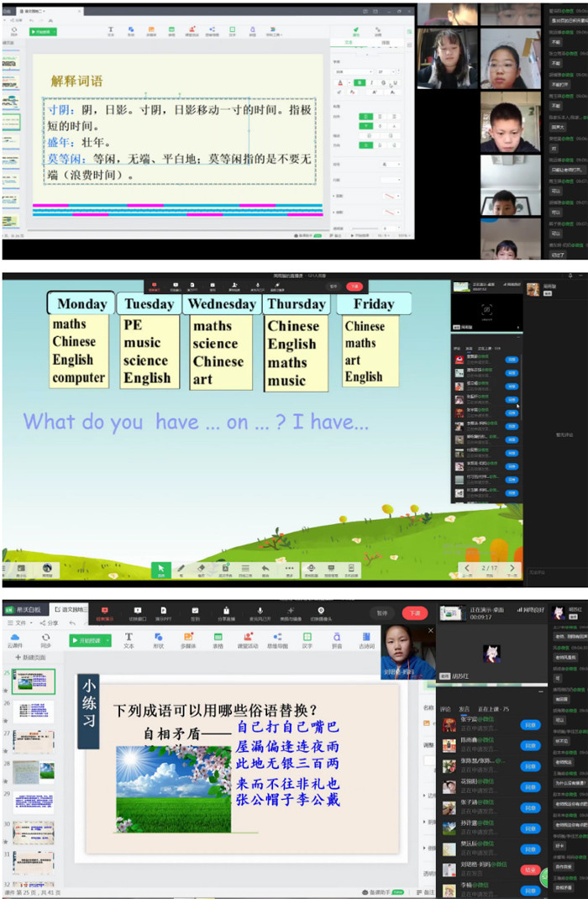The width and height of the screenshot is (588, 899).
Task: Expand the arrow next to 开始授课 in the idiom lesson
Action: pyautogui.click(x=108, y=640)
